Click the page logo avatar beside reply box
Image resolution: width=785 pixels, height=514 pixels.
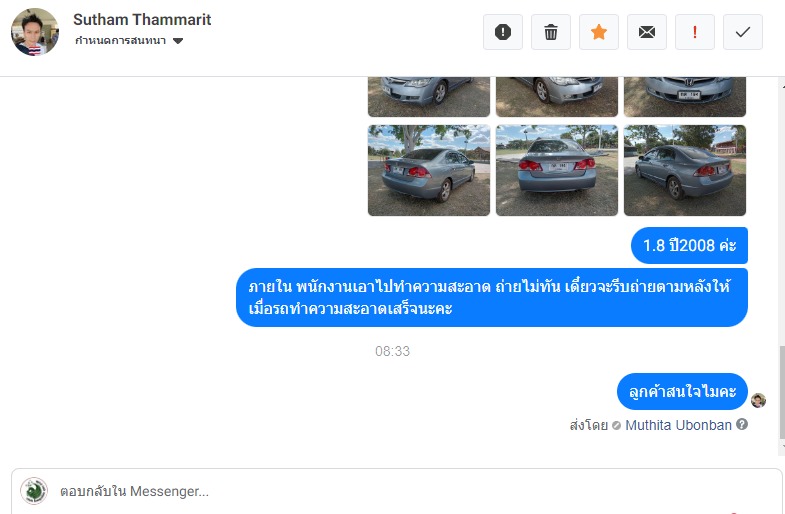[x=34, y=491]
